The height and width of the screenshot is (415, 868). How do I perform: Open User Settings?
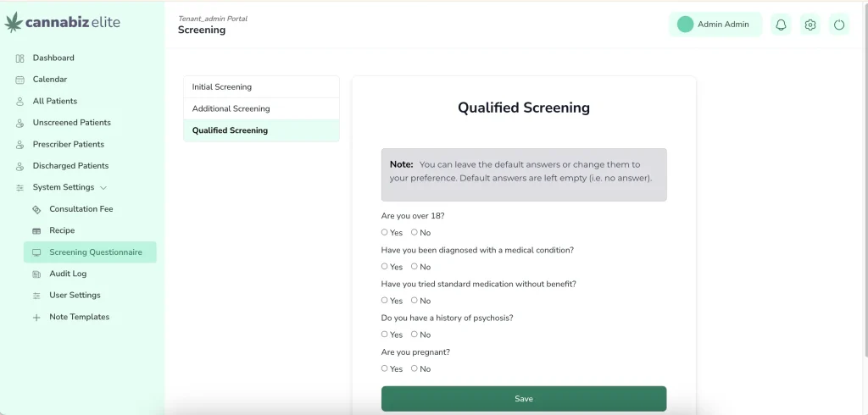75,295
